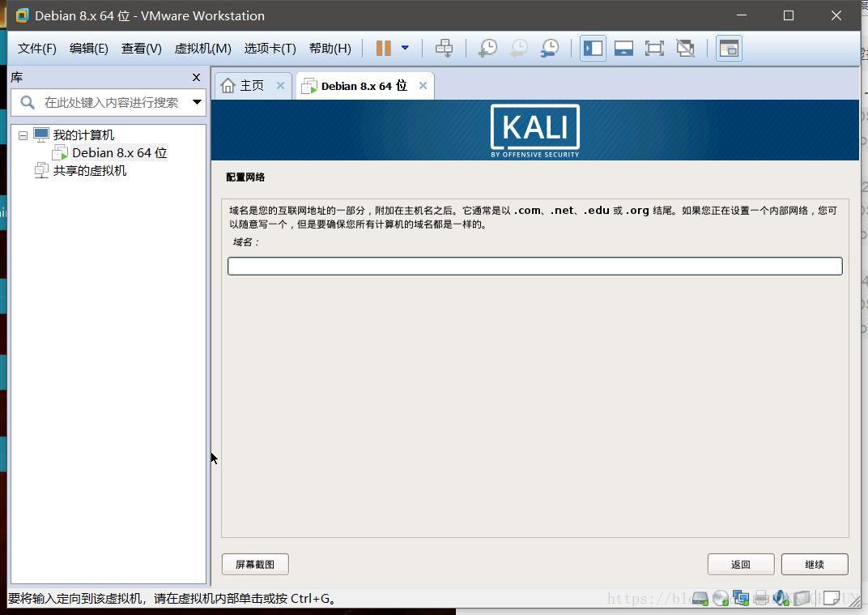Open the 编辑(E) menu
868x615 pixels.
click(x=88, y=48)
